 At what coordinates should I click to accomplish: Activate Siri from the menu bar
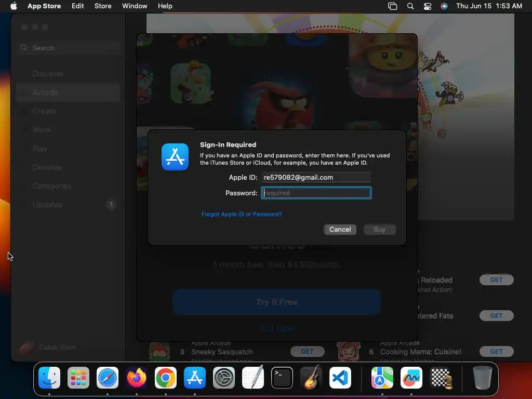coord(444,6)
